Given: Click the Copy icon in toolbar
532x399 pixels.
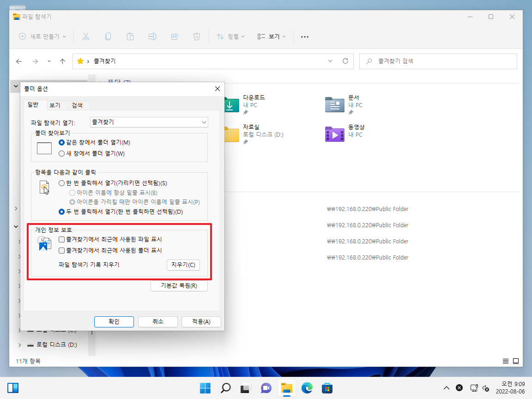Looking at the screenshot, I should pyautogui.click(x=108, y=36).
